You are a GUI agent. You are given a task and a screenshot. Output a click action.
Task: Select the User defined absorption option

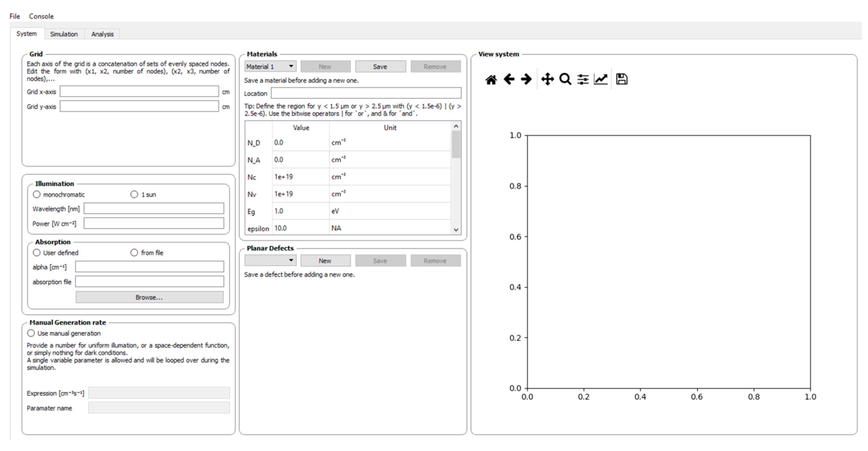[37, 253]
